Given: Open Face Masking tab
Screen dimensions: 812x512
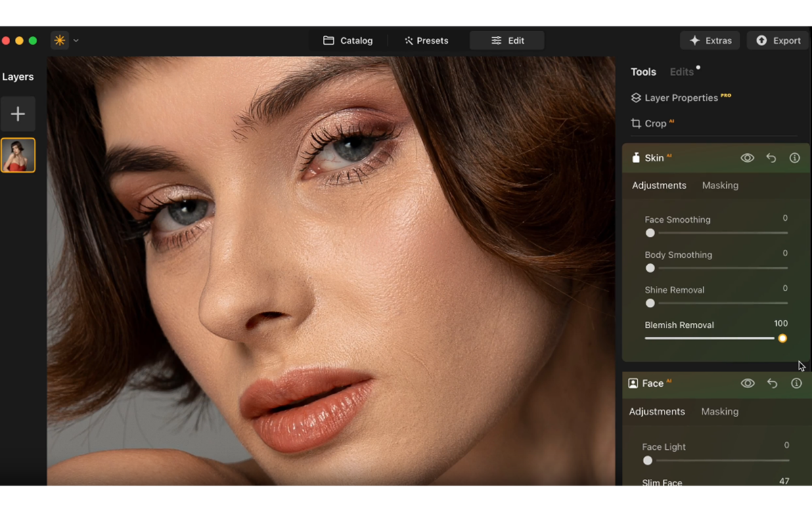Looking at the screenshot, I should pyautogui.click(x=720, y=412).
